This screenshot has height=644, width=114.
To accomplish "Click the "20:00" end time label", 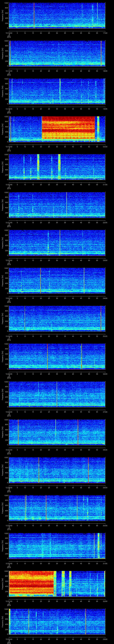I will 105,147.
